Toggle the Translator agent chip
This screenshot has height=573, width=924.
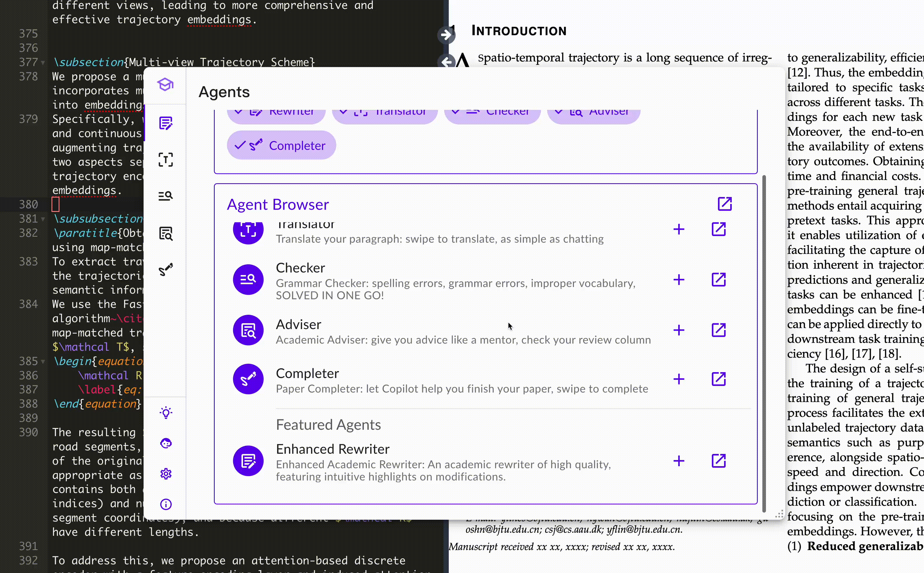384,113
